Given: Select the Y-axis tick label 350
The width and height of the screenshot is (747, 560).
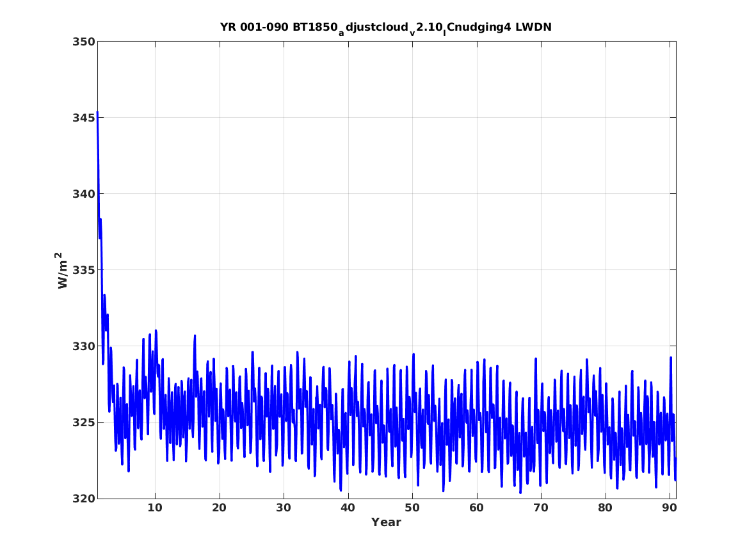Looking at the screenshot, I should (x=83, y=42).
